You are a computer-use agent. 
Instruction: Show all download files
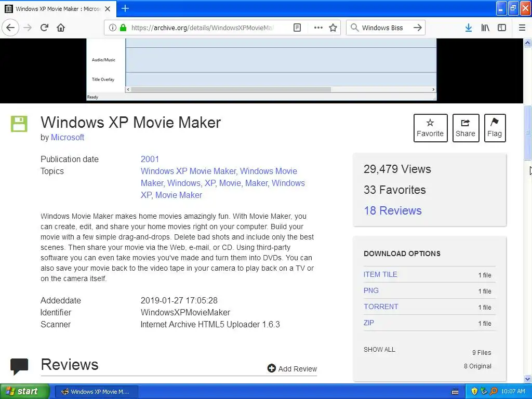pyautogui.click(x=379, y=350)
